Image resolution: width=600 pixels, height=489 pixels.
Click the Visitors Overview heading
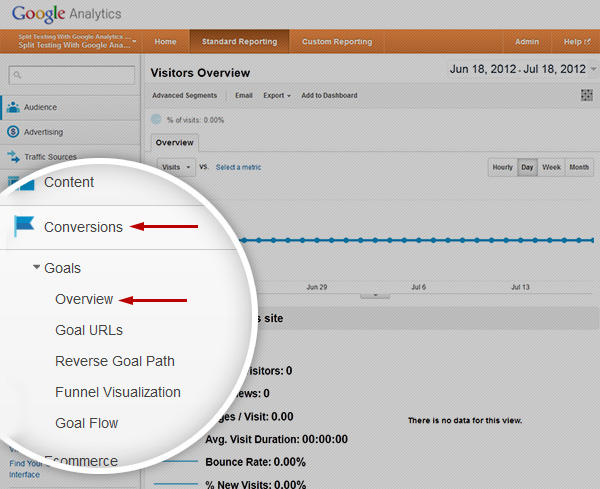(200, 73)
